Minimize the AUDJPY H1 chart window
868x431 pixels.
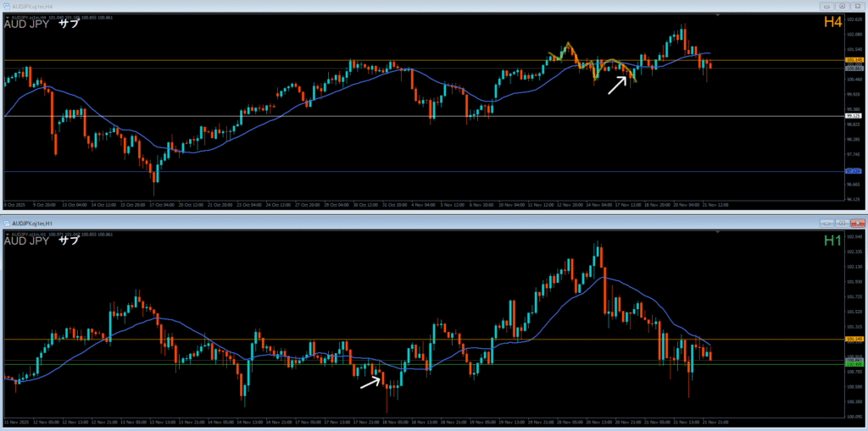(828, 223)
